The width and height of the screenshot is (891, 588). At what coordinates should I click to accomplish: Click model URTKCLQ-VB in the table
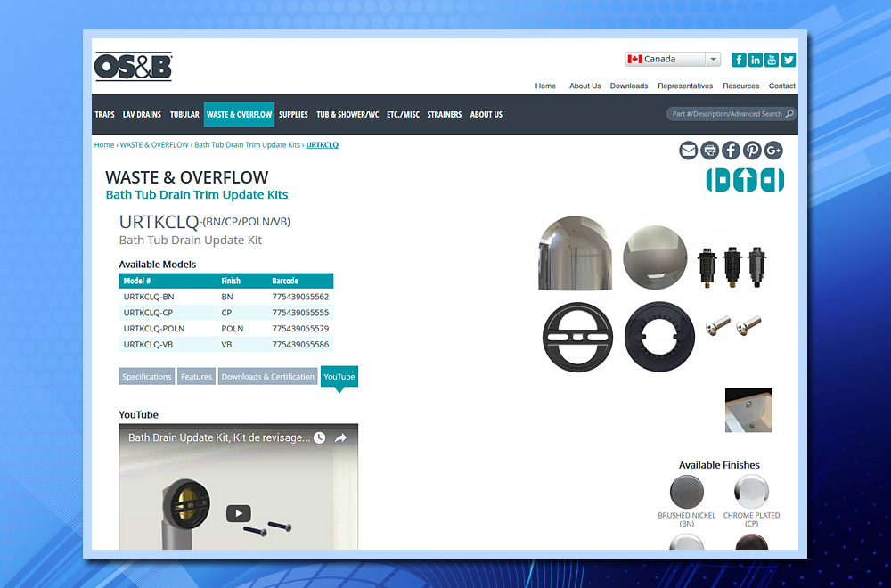[x=148, y=344]
